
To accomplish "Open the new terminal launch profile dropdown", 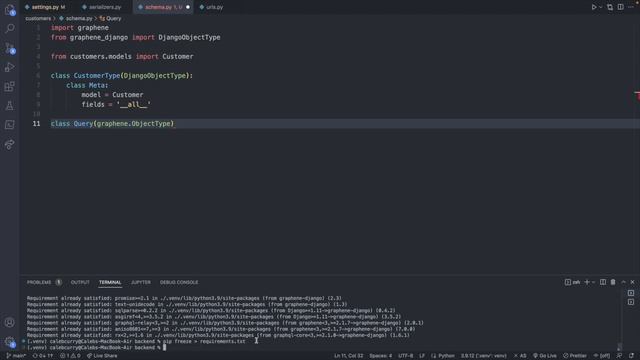I will click(x=593, y=282).
